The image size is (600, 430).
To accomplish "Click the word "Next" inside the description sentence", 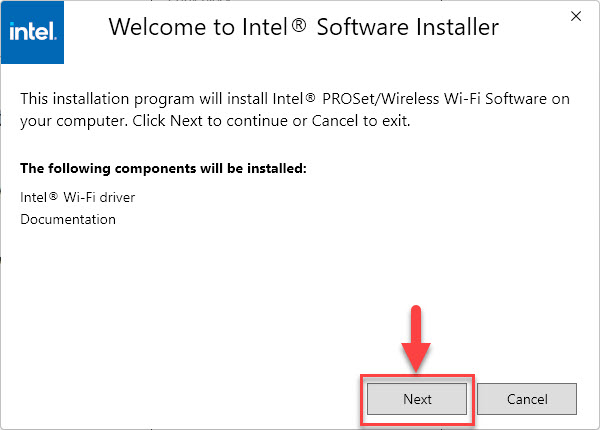I will click(186, 121).
